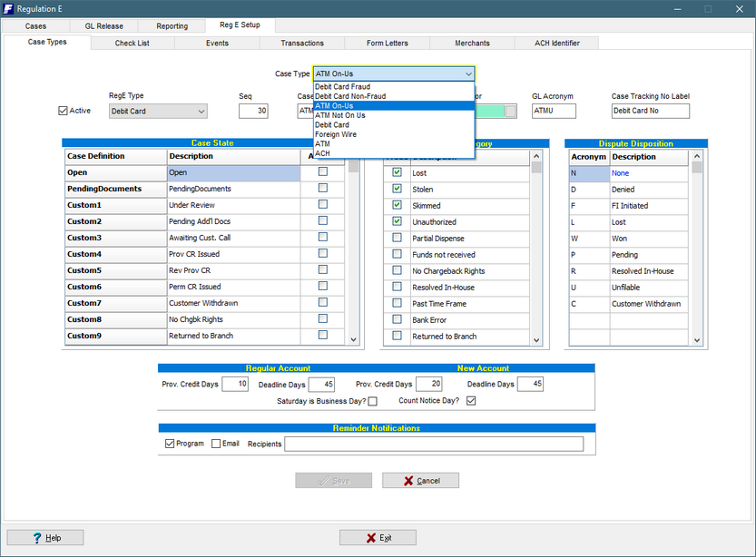Toggle the Skimmed fraud checkbox

[397, 205]
